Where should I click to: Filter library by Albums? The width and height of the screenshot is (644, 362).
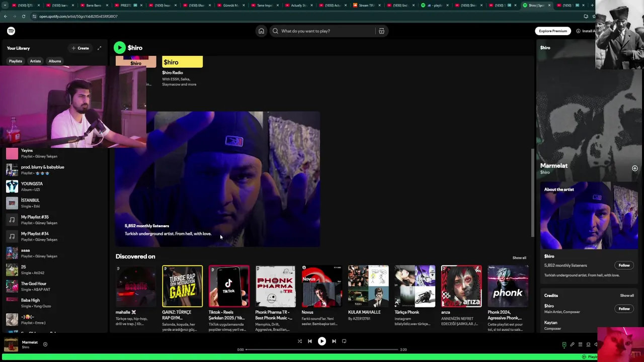click(x=55, y=61)
